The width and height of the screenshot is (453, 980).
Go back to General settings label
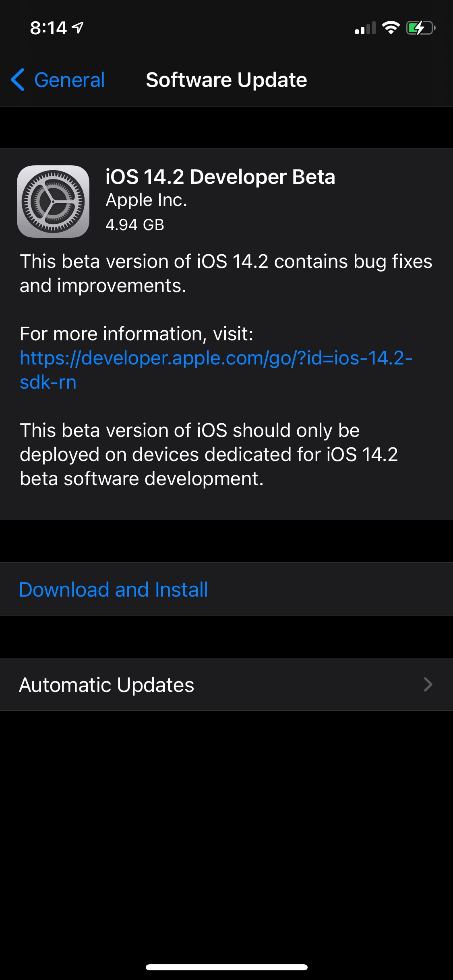(69, 80)
